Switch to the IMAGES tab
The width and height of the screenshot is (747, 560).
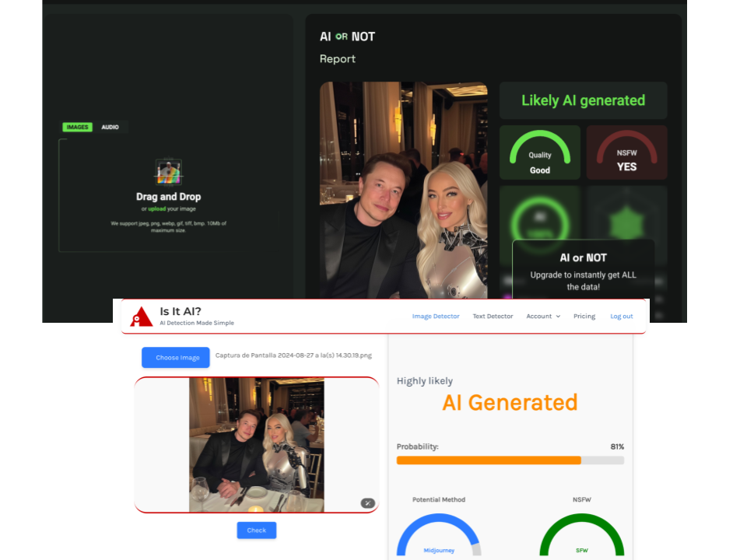[x=77, y=127]
